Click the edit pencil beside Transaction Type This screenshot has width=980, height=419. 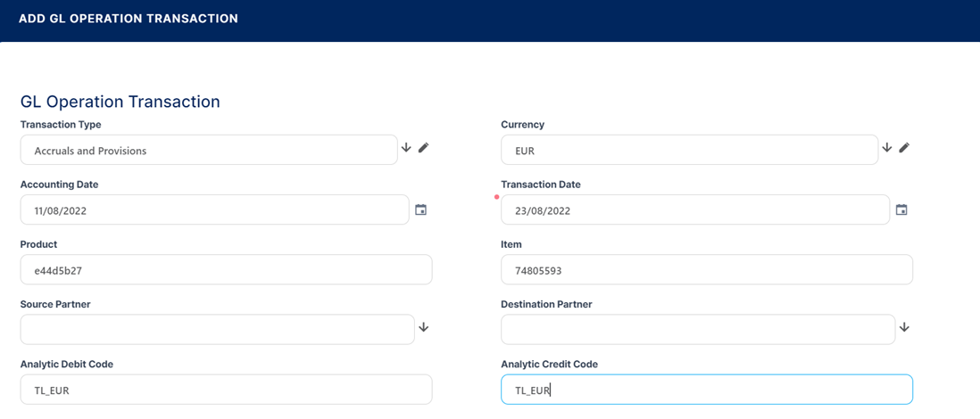[x=423, y=148]
